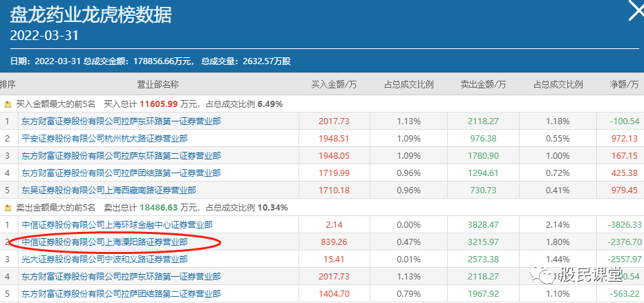This screenshot has height=303, width=644.
Task: Open 东吴证券上海西藏南路证券营业部 link
Action: [108, 190]
